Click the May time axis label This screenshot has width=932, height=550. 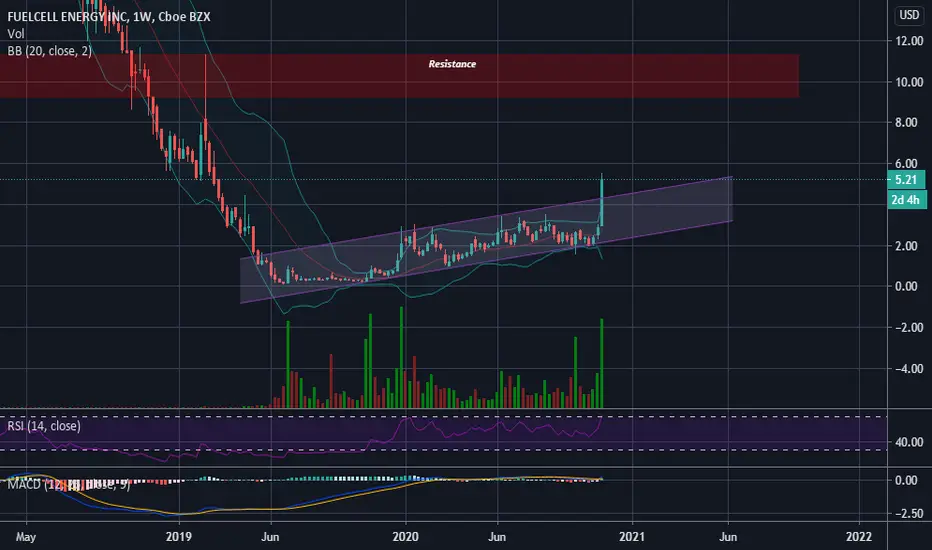tap(26, 536)
